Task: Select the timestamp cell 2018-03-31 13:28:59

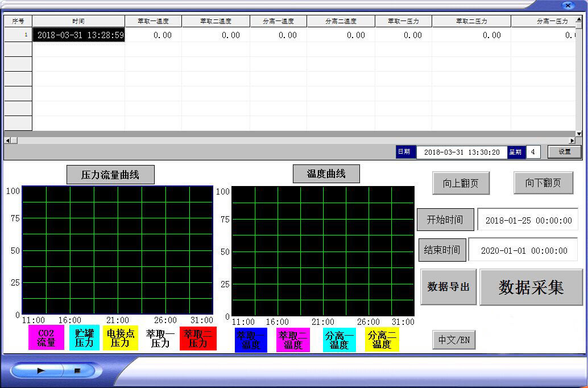Action: coord(78,35)
